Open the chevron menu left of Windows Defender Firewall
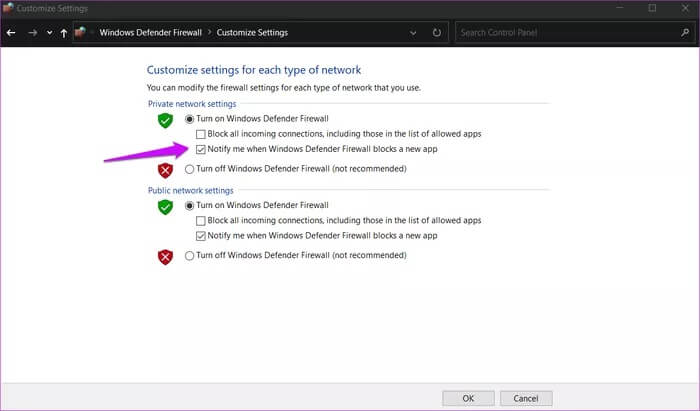The height and width of the screenshot is (411, 700). [92, 33]
